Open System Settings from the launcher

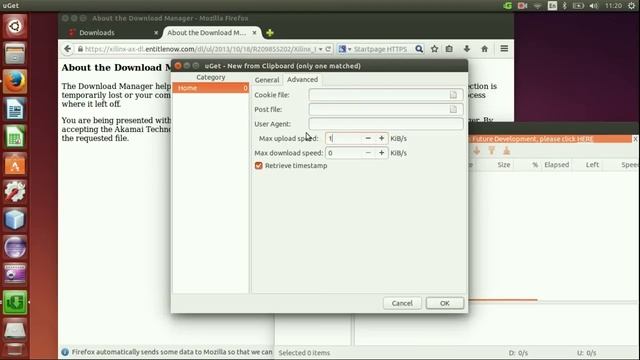click(15, 191)
